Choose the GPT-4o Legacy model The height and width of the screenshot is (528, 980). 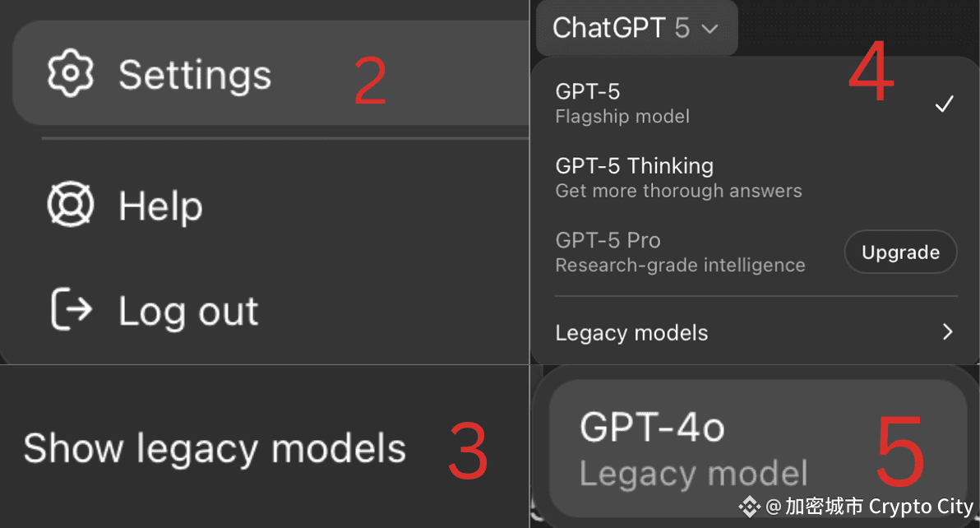point(757,449)
